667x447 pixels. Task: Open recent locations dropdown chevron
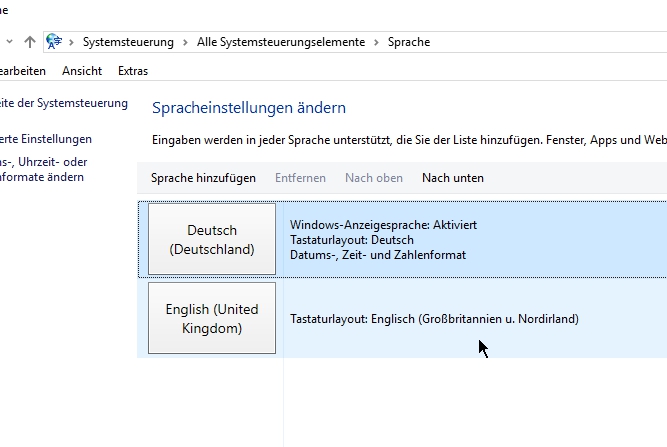9,42
